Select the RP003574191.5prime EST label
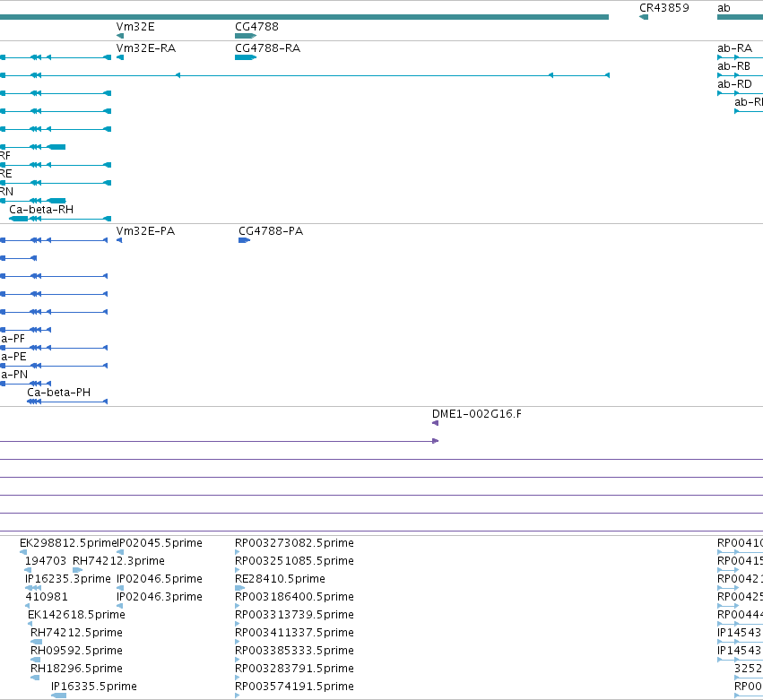This screenshot has height=700, width=763. pyautogui.click(x=294, y=687)
